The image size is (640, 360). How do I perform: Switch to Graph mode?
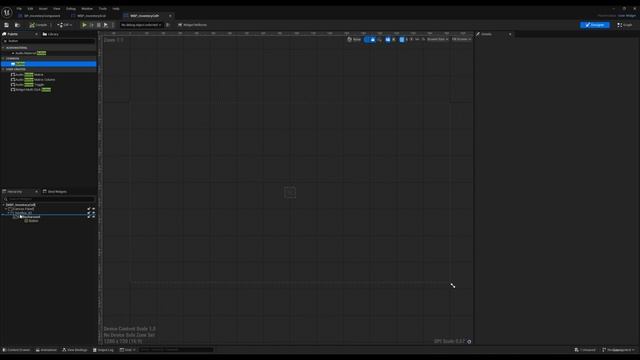click(624, 25)
